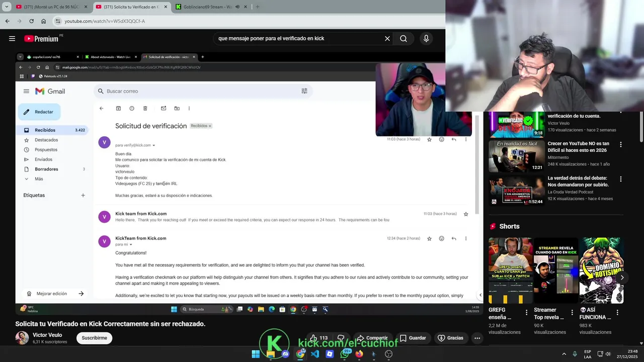Open the YouTube guide hamburger menu

12,38
